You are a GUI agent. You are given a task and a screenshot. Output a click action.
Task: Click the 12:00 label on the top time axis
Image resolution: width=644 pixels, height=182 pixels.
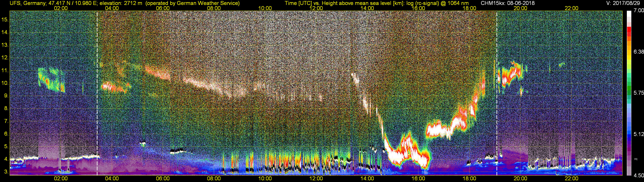pos(316,8)
